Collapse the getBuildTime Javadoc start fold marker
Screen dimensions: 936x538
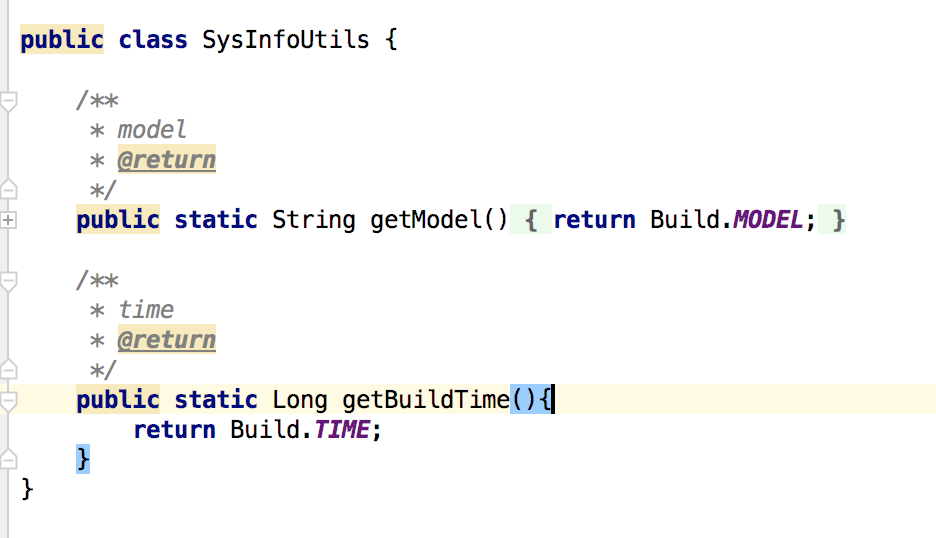(x=8, y=281)
